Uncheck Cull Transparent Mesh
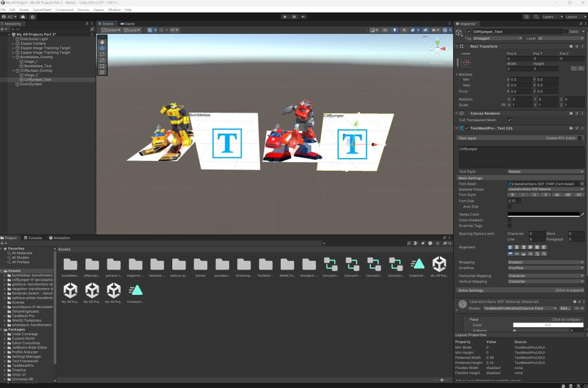This screenshot has width=588, height=388. (510, 120)
